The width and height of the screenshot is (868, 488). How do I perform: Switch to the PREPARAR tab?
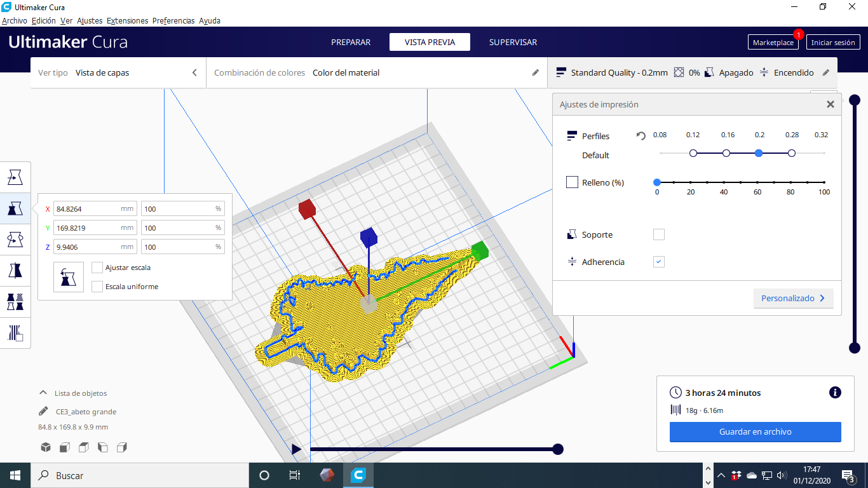(351, 43)
